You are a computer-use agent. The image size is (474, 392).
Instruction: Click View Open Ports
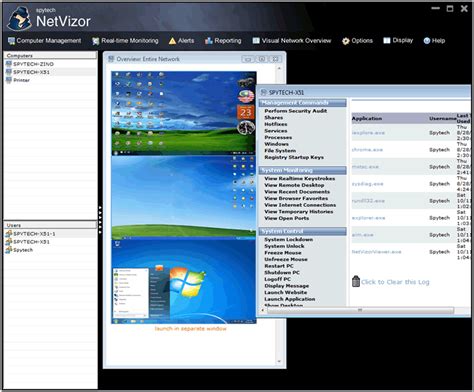click(287, 218)
